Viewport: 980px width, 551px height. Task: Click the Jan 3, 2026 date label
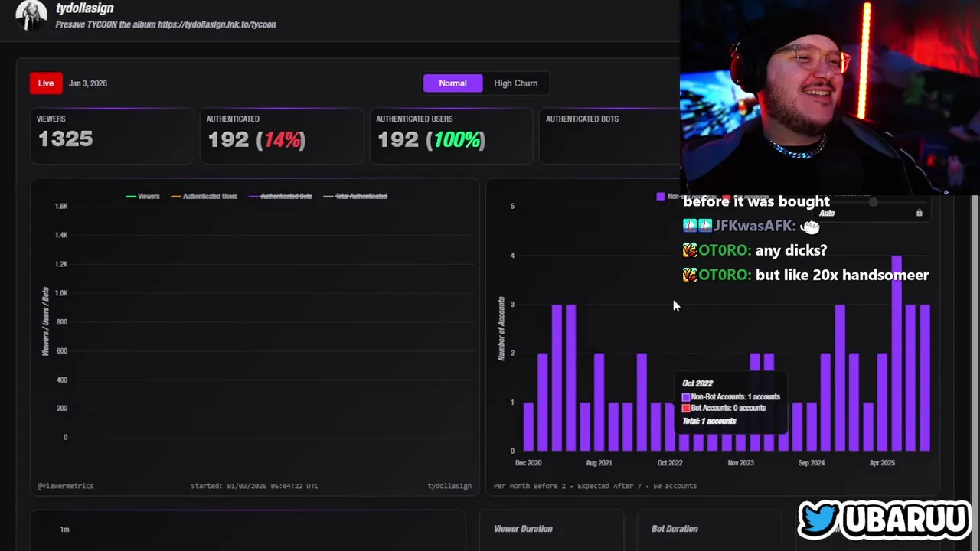88,83
